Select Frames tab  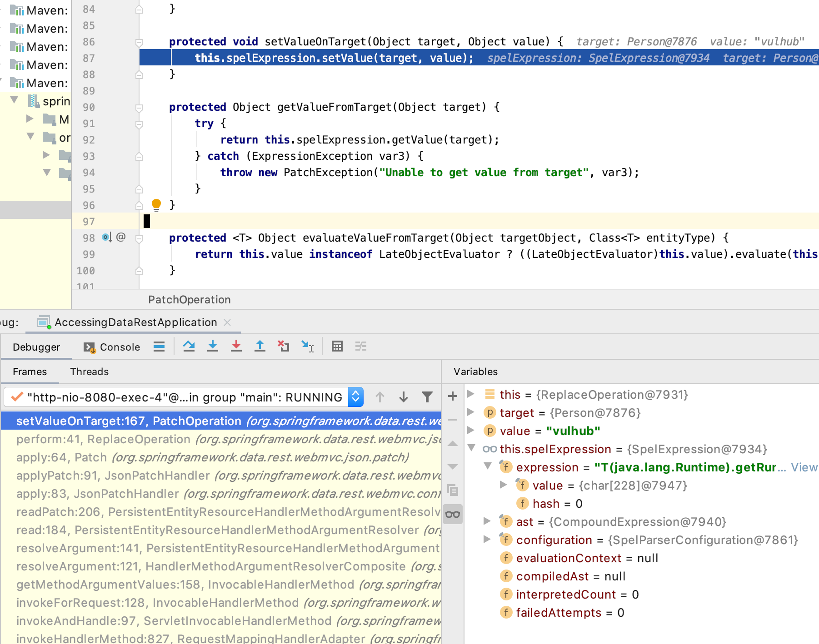coord(30,372)
